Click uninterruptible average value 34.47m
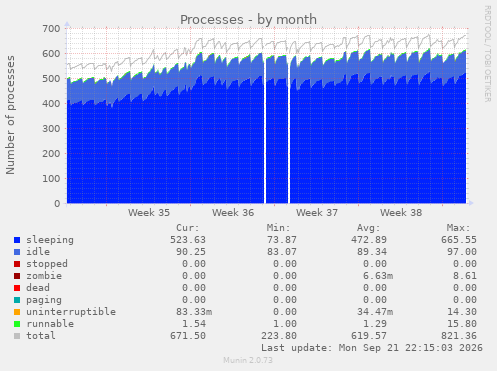 (x=375, y=312)
